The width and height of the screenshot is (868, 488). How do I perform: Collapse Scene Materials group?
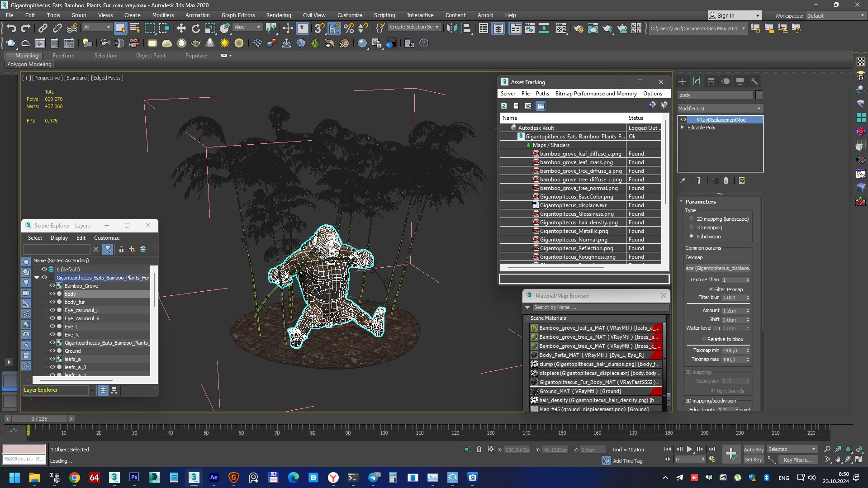click(527, 318)
